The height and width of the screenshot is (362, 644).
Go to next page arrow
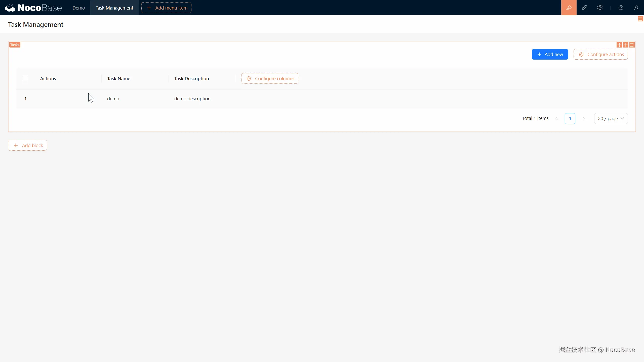[583, 118]
